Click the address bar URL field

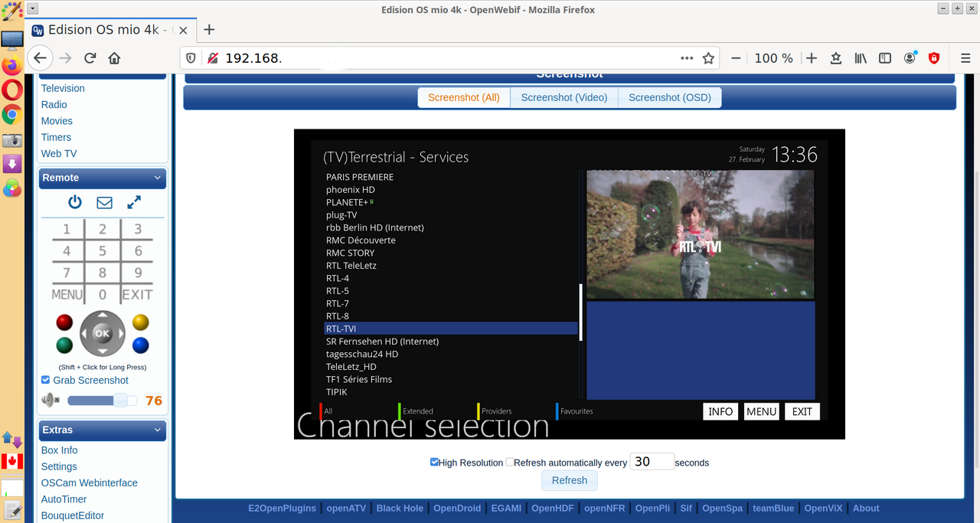click(448, 58)
